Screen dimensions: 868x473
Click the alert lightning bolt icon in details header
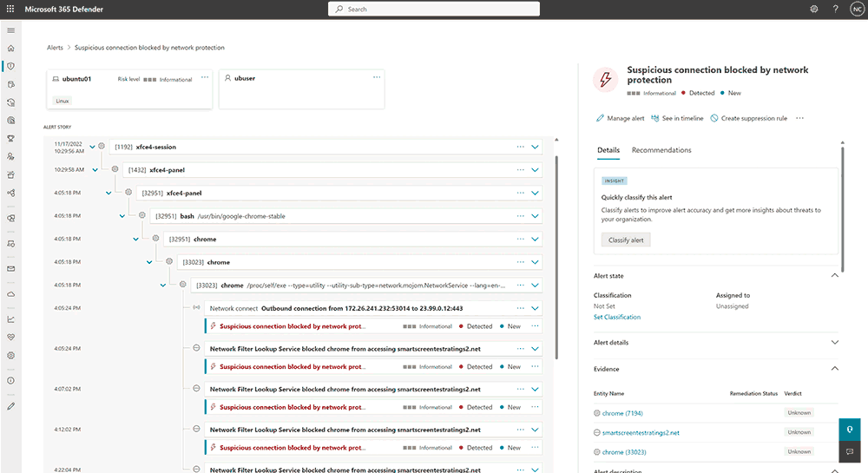[606, 79]
